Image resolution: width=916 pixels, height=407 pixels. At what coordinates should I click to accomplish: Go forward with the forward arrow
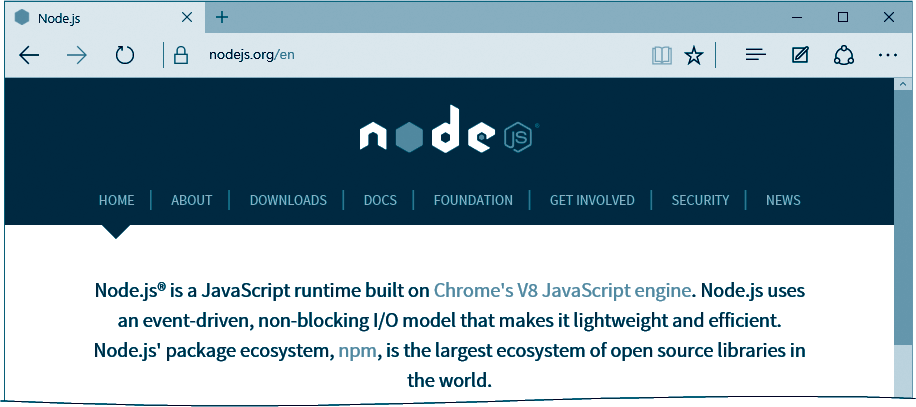point(77,55)
